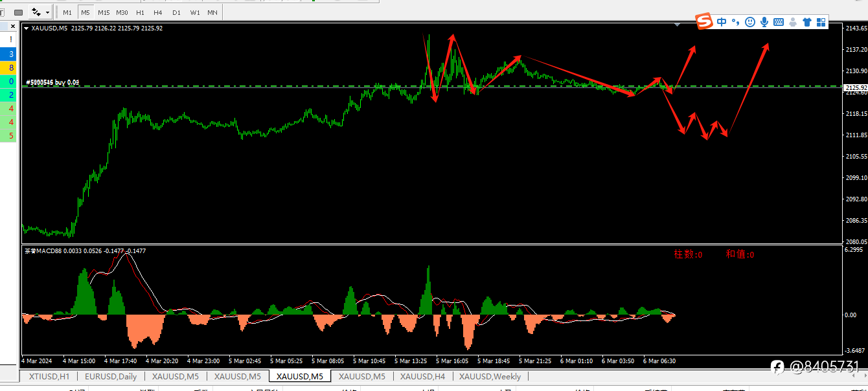Viewport: 868px width, 391px height.
Task: Select the row labeled 5 in side panel
Action: coord(9,136)
